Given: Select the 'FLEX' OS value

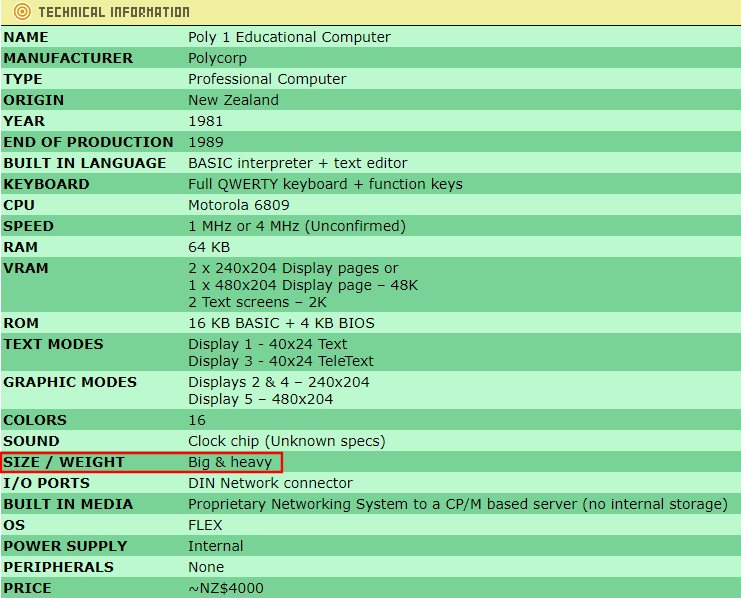Looking at the screenshot, I should pos(205,525).
